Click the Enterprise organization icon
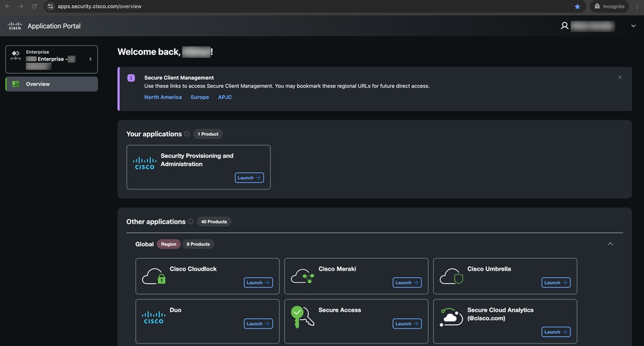The image size is (644, 346). tap(15, 55)
